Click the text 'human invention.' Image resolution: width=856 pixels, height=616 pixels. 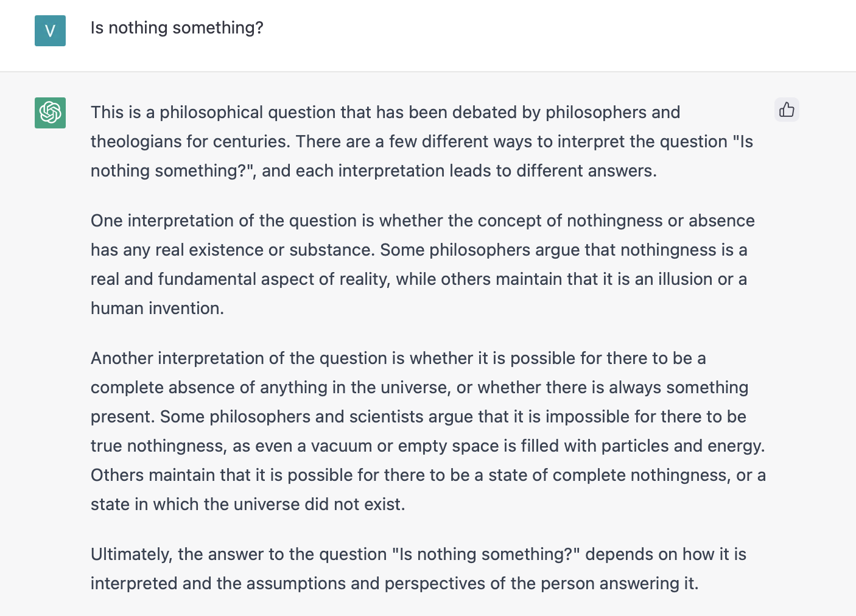[157, 309]
